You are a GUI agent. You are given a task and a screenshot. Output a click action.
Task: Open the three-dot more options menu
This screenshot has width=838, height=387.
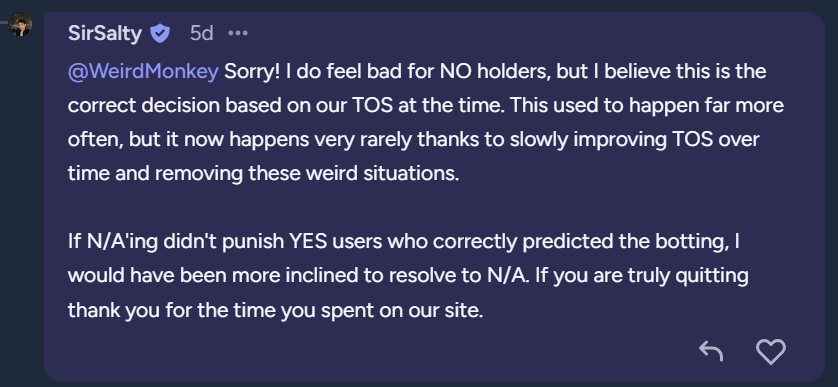point(238,33)
